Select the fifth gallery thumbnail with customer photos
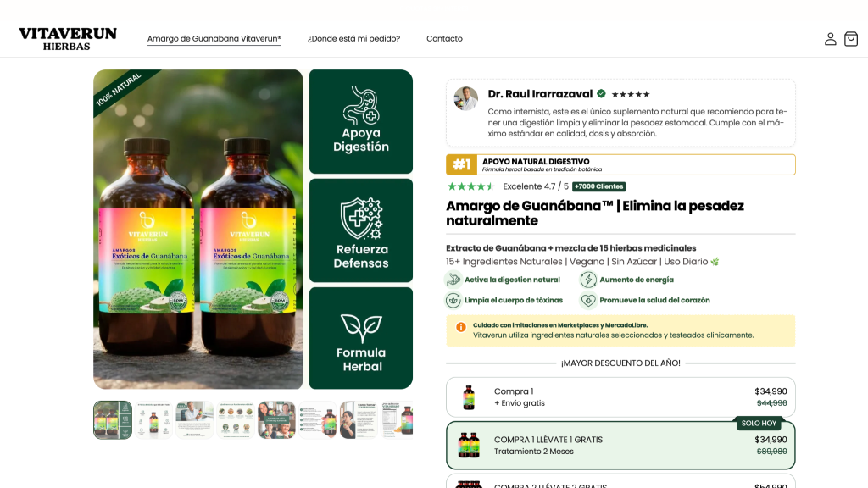 pyautogui.click(x=276, y=420)
